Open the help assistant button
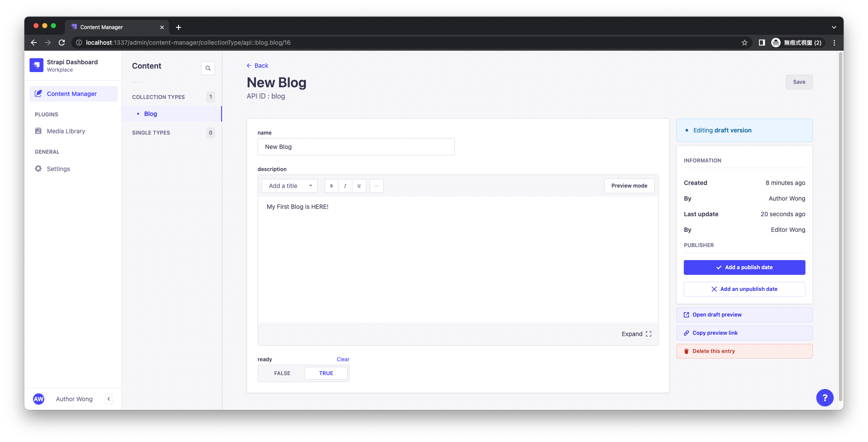 825,398
